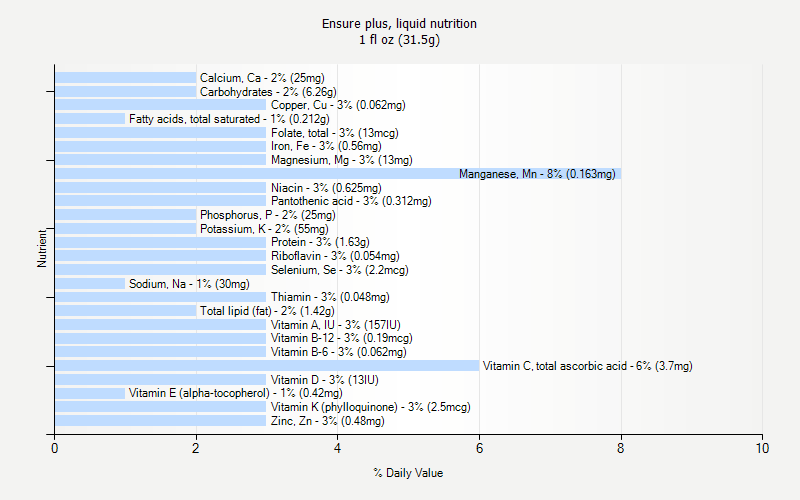The image size is (800, 500).
Task: Select the 'Thiamin - 3% (0.048mg)' label
Action: (330, 297)
